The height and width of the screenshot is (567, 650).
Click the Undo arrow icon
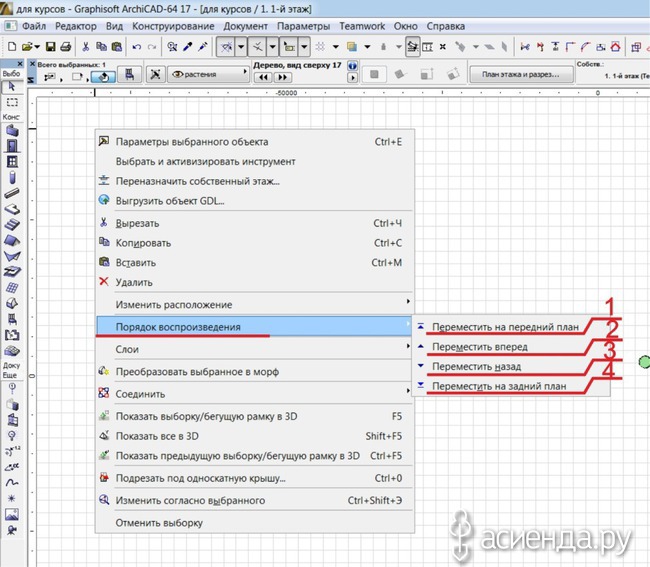pyautogui.click(x=137, y=47)
